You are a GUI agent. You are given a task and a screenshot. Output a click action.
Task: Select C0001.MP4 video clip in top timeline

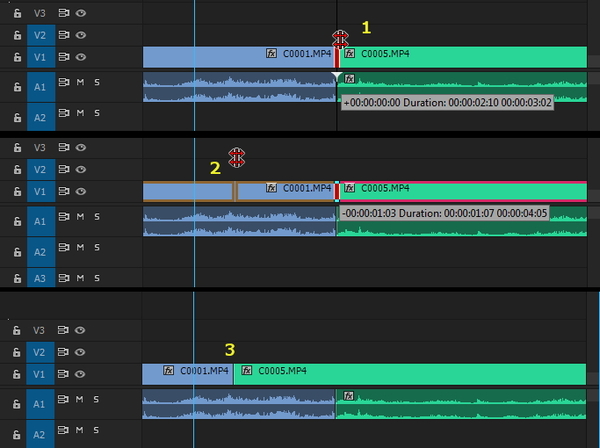coord(238,57)
